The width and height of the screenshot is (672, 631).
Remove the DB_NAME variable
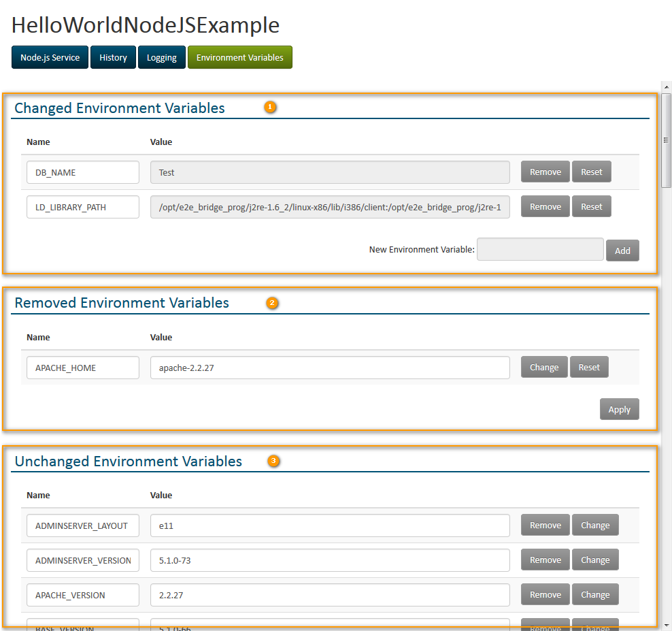pyautogui.click(x=545, y=172)
